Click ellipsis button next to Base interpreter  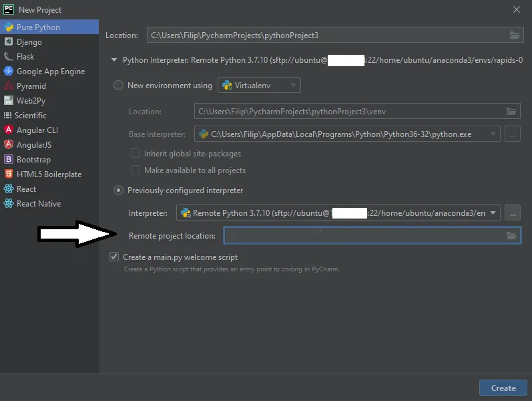pos(513,134)
